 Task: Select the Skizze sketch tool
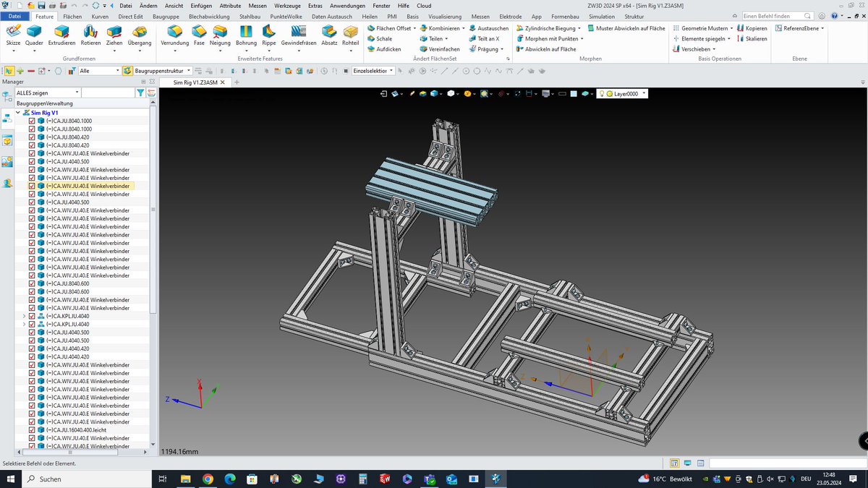pos(13,35)
